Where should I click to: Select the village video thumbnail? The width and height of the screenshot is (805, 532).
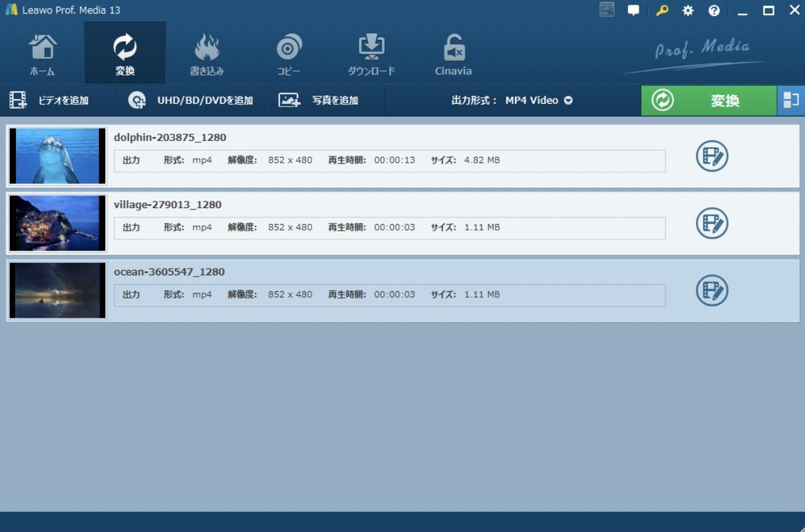point(57,223)
